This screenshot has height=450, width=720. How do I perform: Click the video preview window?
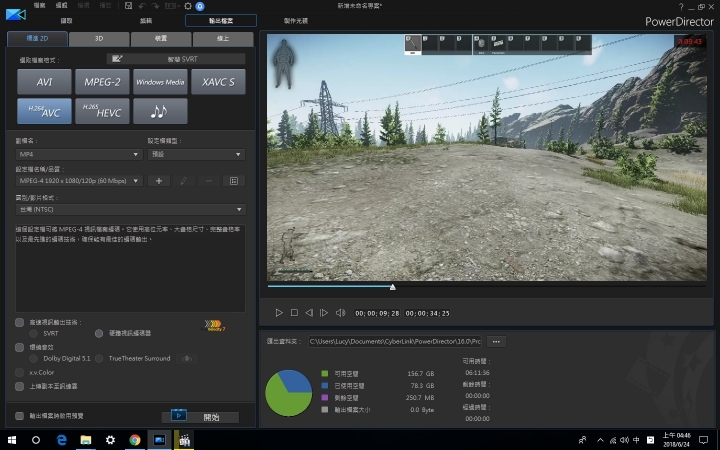(x=487, y=157)
